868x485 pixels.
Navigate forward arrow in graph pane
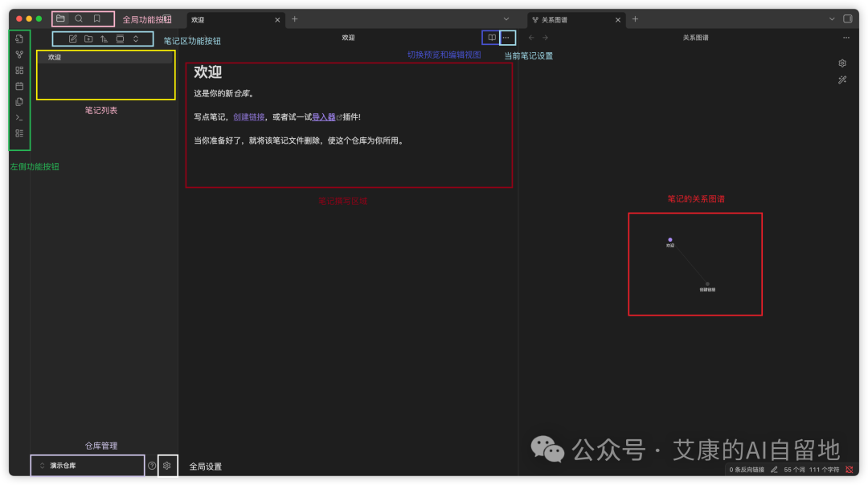[545, 38]
